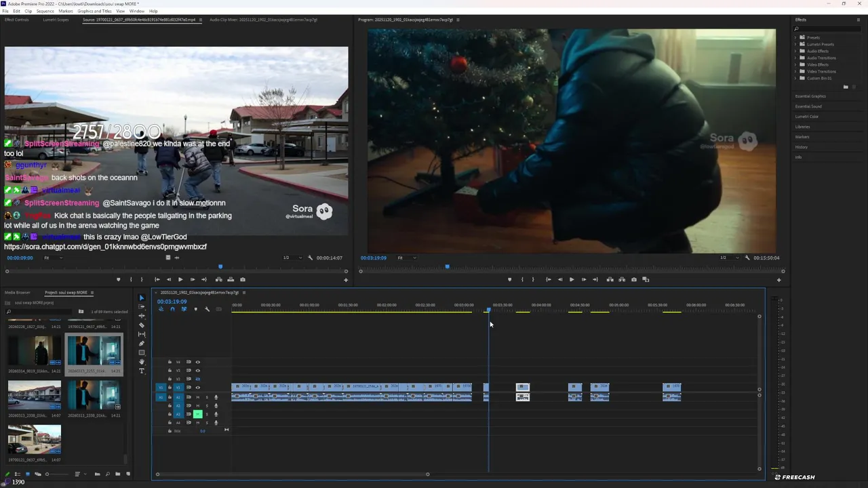Select the Track Select Forward tool
Screen dimensions: 868x488
(142, 307)
